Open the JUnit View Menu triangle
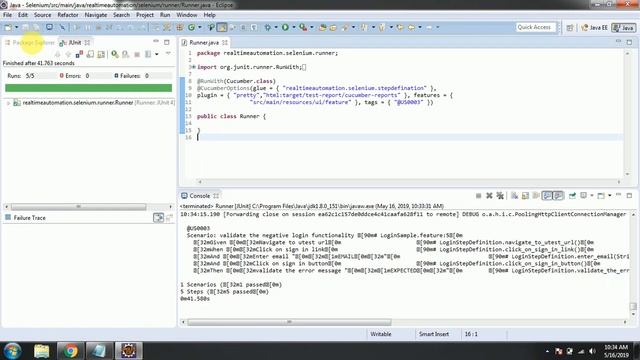640x360 pixels. click(168, 54)
